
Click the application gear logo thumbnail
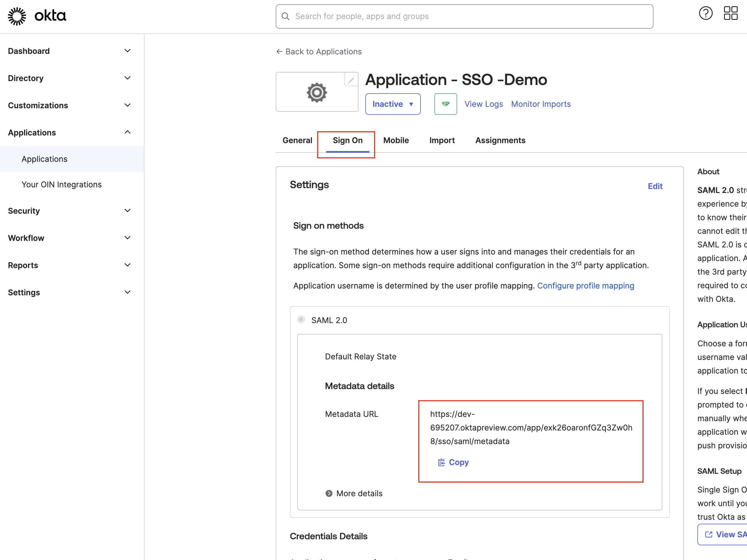point(317,92)
